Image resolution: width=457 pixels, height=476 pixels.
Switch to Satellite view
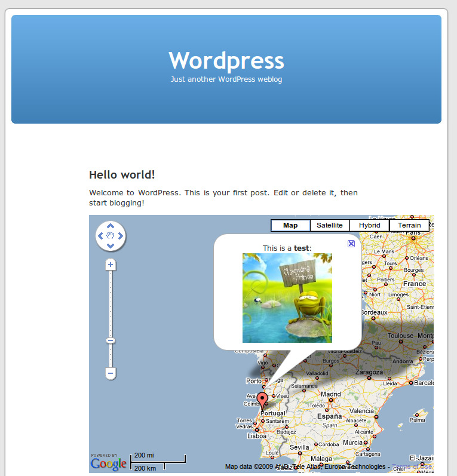(x=330, y=225)
